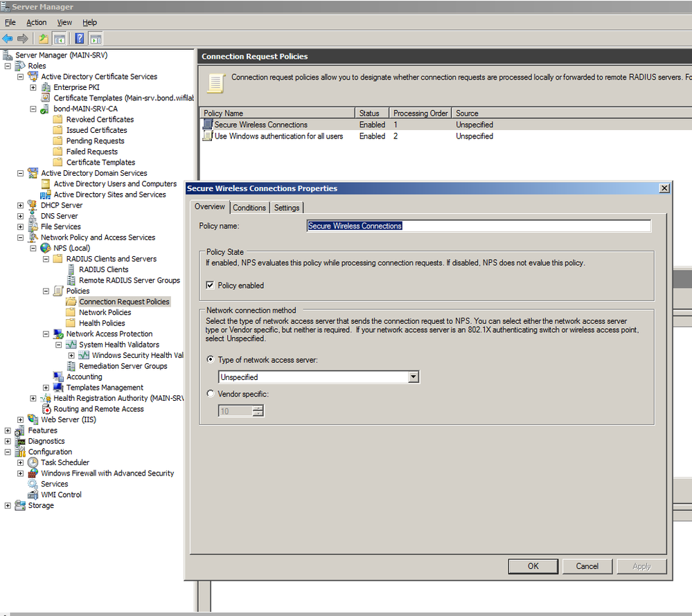The height and width of the screenshot is (616, 692).
Task: Open the Unspecified network access server dropdown
Action: click(x=414, y=377)
